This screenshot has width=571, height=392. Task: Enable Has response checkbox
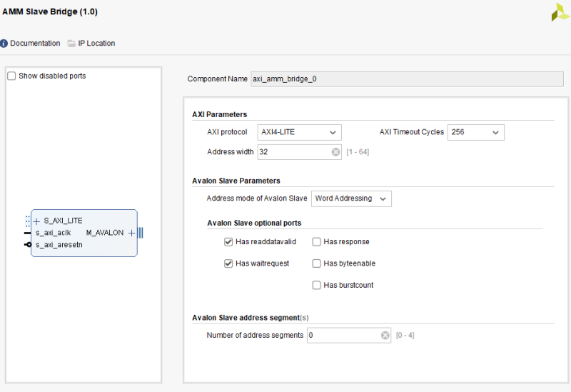click(x=316, y=242)
